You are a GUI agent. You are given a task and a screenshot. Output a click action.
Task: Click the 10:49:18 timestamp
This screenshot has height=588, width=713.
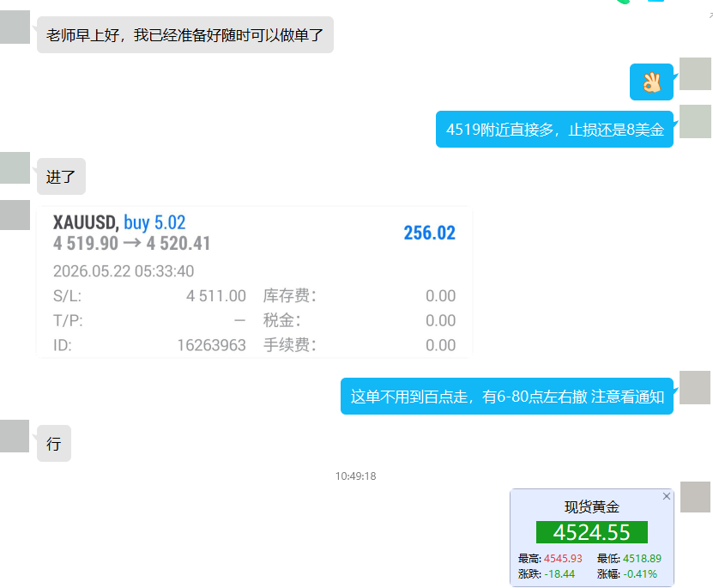pos(355,476)
